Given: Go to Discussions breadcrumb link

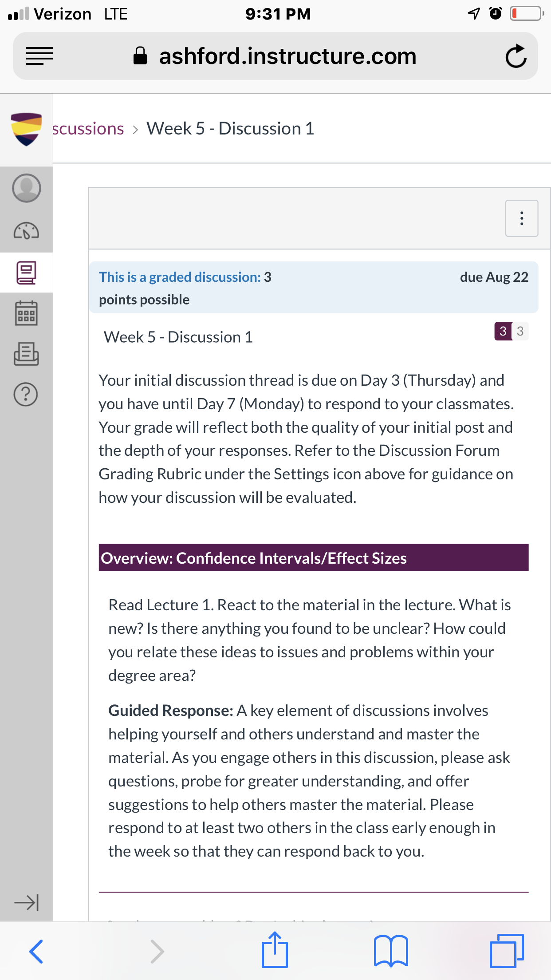Looking at the screenshot, I should click(x=88, y=129).
